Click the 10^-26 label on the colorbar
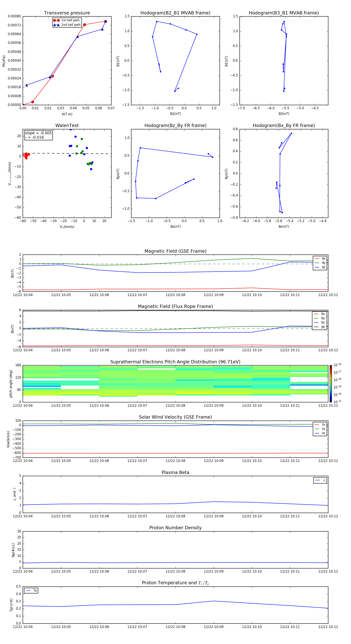This screenshot has width=351, height=644. tap(337, 365)
